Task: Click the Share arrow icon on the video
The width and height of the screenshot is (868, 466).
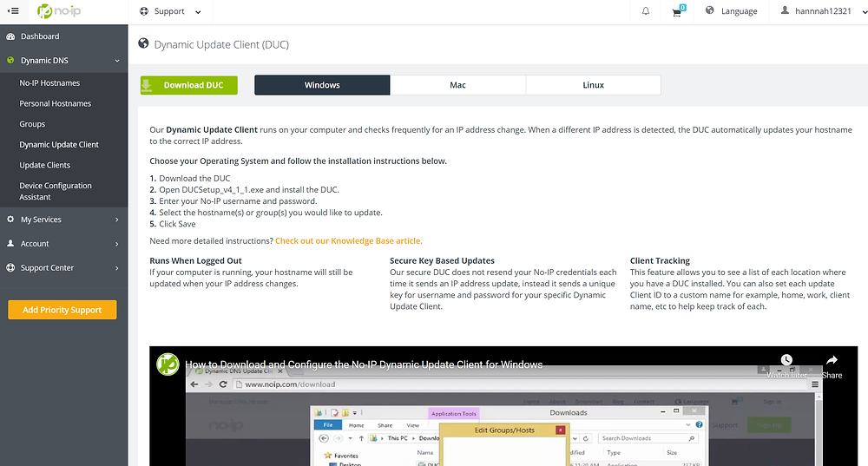Action: pos(832,360)
